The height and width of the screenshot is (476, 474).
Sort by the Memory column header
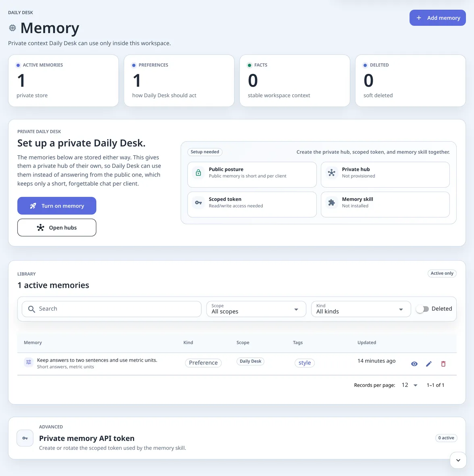point(33,342)
